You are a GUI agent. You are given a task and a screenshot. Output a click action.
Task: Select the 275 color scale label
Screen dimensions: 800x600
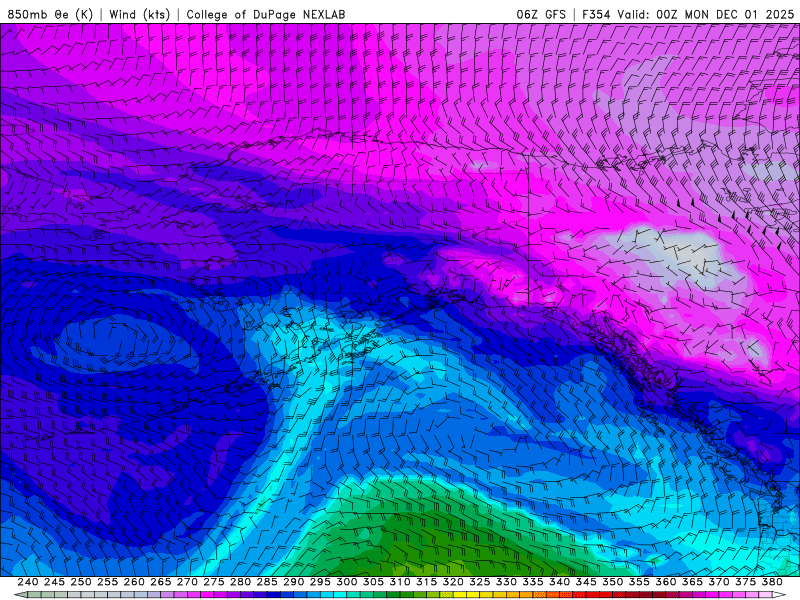tap(214, 582)
